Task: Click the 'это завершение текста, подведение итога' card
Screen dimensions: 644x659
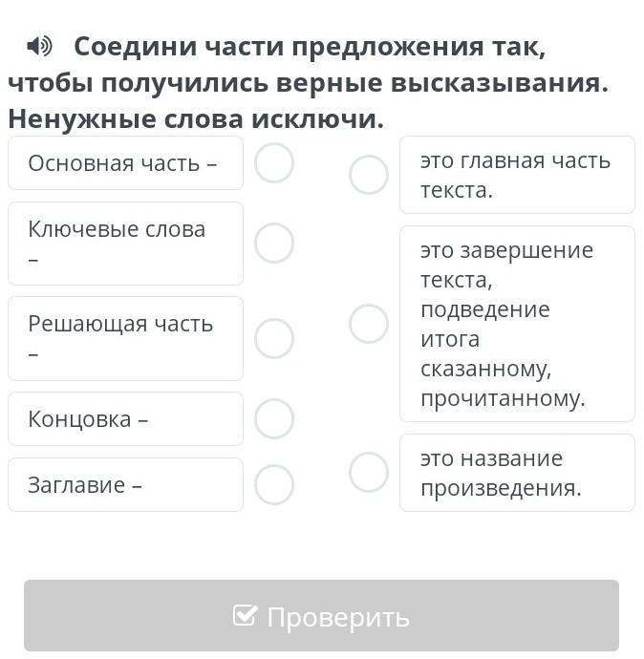Action: pos(517,324)
